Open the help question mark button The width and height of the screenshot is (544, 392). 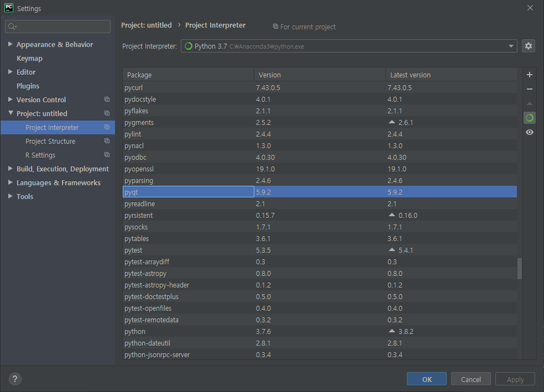15,379
